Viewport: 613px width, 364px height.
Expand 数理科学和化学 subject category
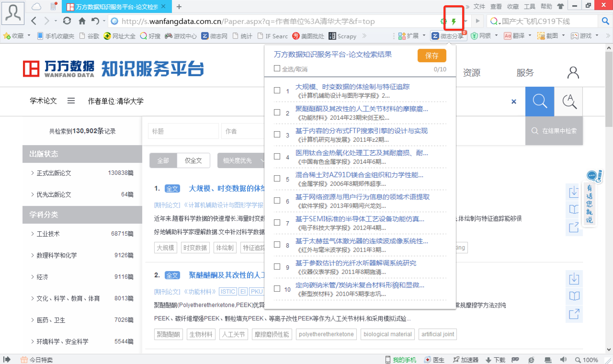point(32,255)
